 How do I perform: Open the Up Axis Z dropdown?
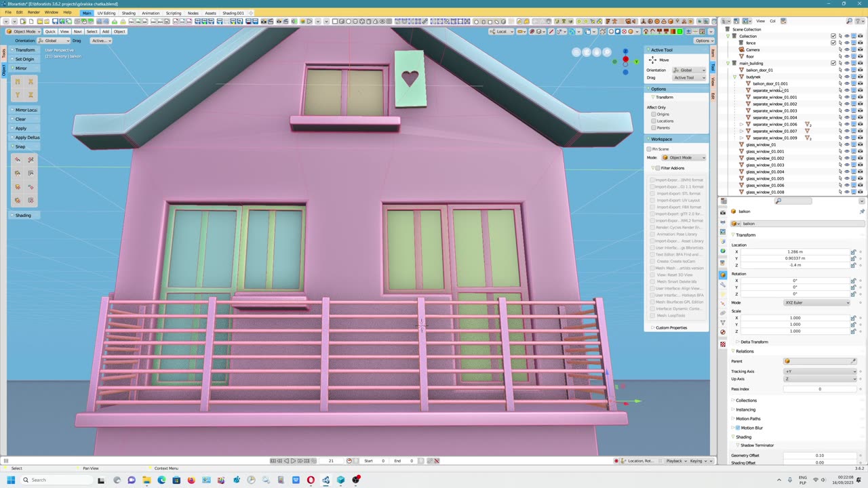[820, 379]
